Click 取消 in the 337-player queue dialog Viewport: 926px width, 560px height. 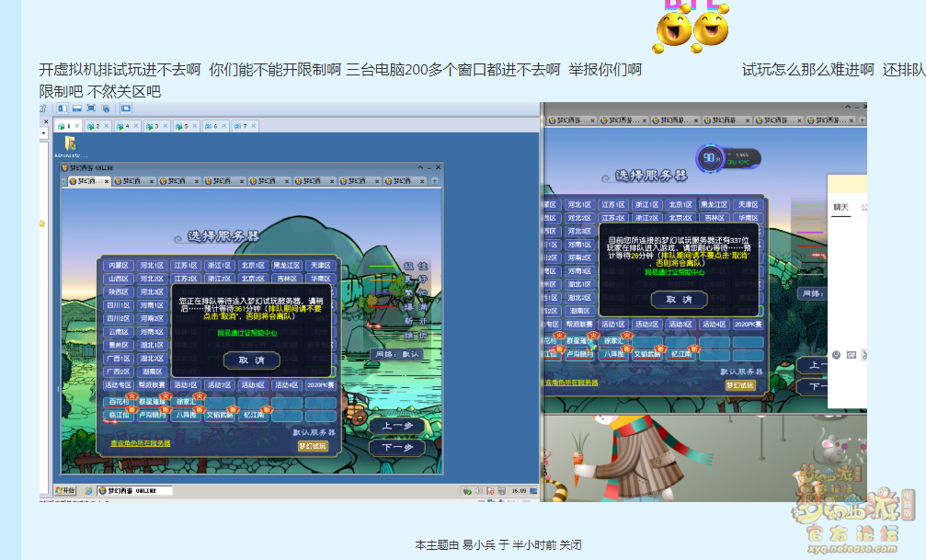click(x=680, y=300)
